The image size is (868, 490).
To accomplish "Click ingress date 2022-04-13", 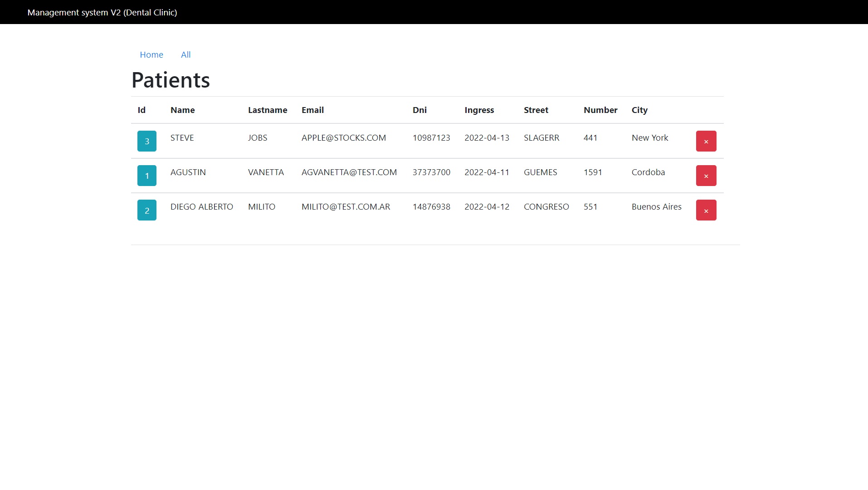I will tap(487, 137).
